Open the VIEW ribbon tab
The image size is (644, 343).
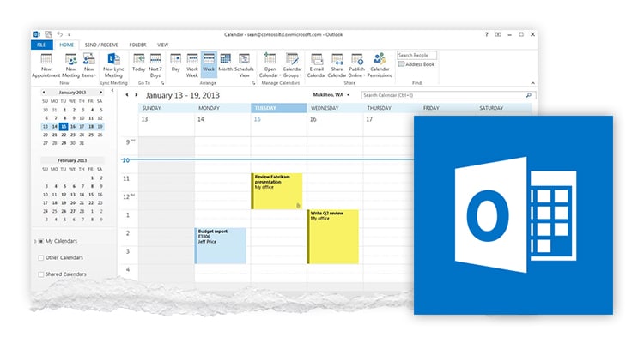coord(162,45)
